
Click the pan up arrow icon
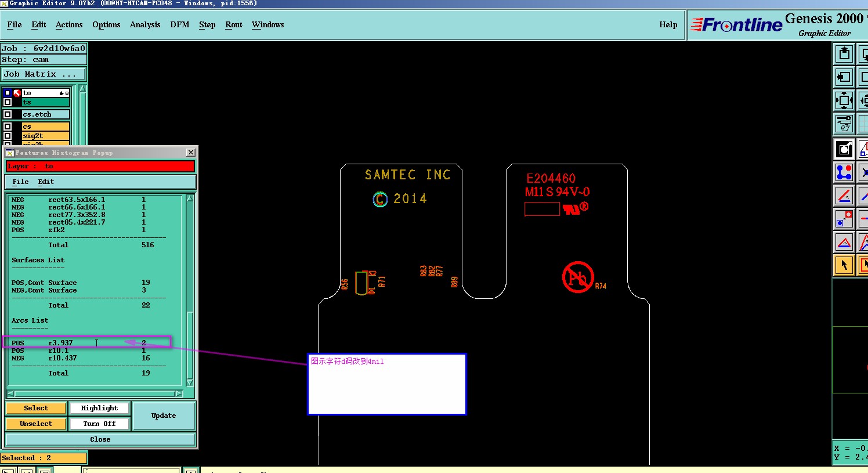tap(844, 54)
